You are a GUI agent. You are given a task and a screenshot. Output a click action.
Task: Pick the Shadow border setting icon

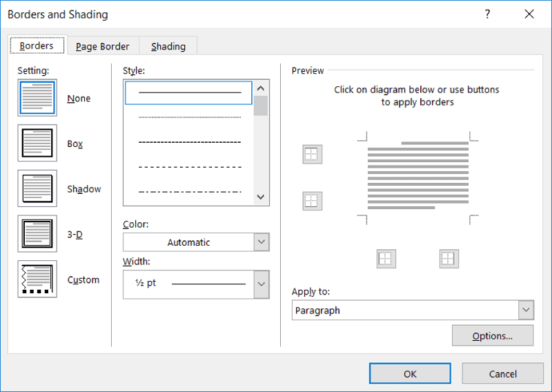pyautogui.click(x=37, y=189)
